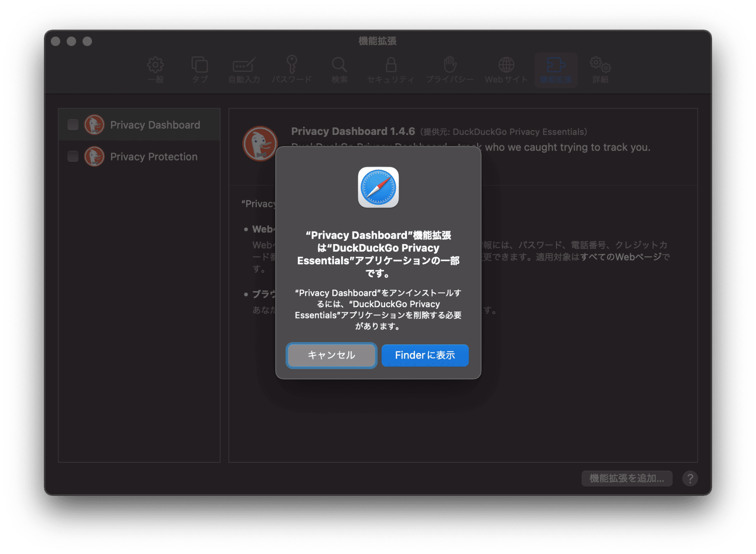Click the large DuckDuckGo logo in detail pane

point(260,144)
